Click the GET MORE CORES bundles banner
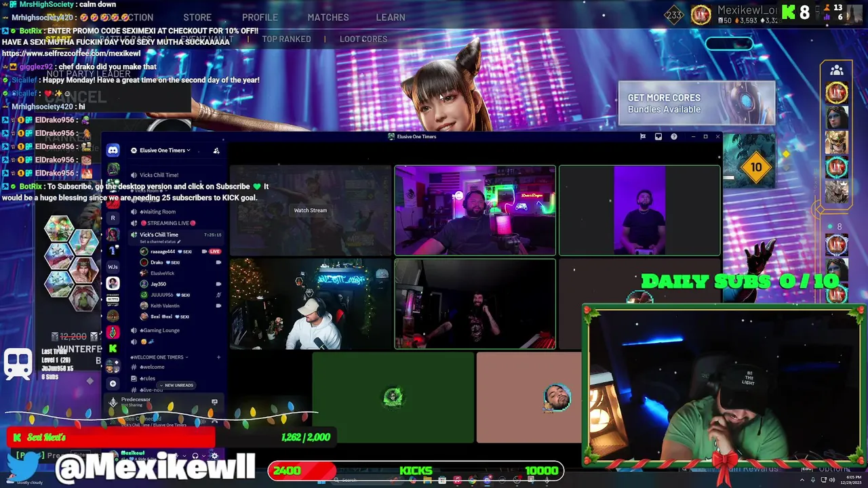 click(696, 103)
